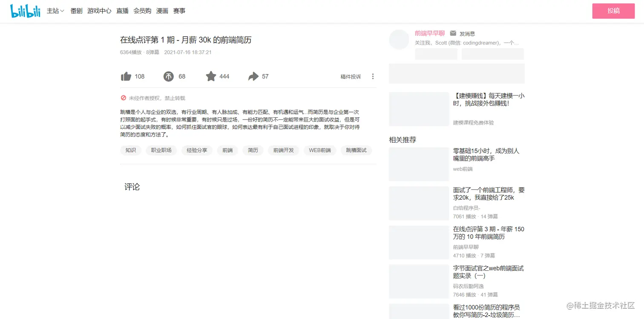The height and width of the screenshot is (319, 644).
Task: Select the 前端 tag
Action: click(x=227, y=150)
